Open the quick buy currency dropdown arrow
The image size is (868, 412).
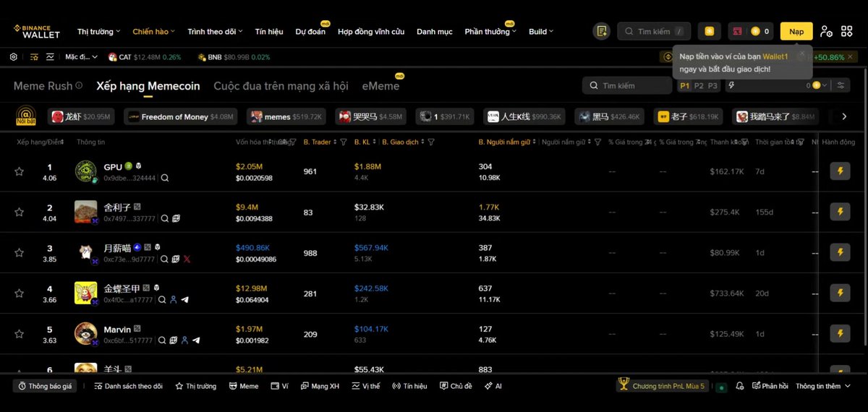click(x=825, y=85)
